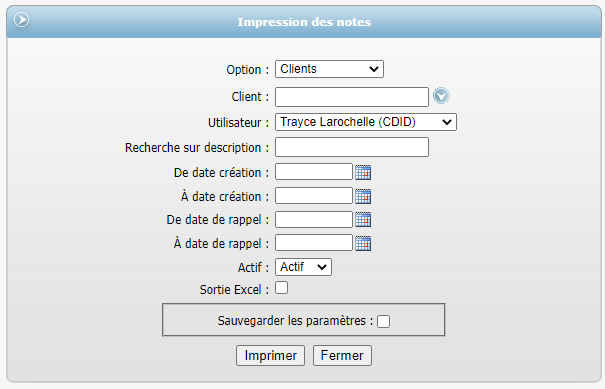Expand the Actif status dropdown
605x389 pixels.
pyautogui.click(x=303, y=267)
